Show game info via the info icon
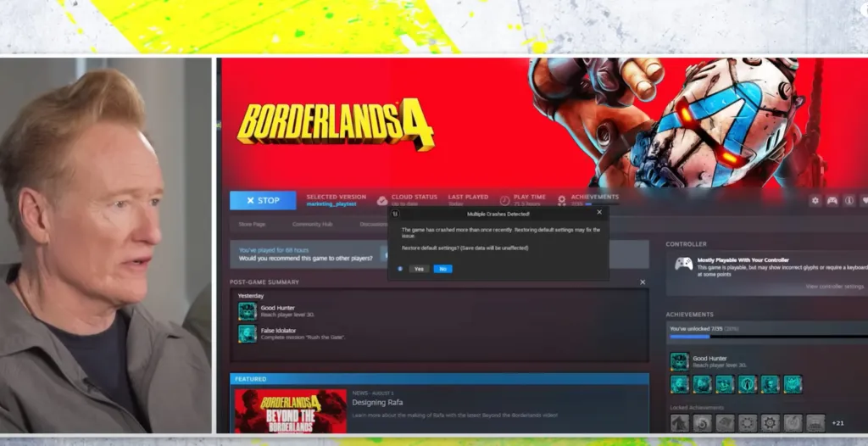This screenshot has height=446, width=868. coord(849,201)
